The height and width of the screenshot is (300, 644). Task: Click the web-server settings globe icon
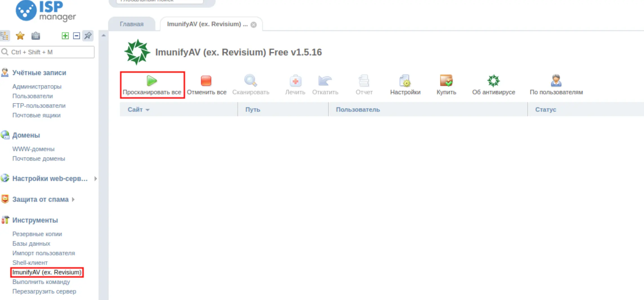pyautogui.click(x=5, y=178)
